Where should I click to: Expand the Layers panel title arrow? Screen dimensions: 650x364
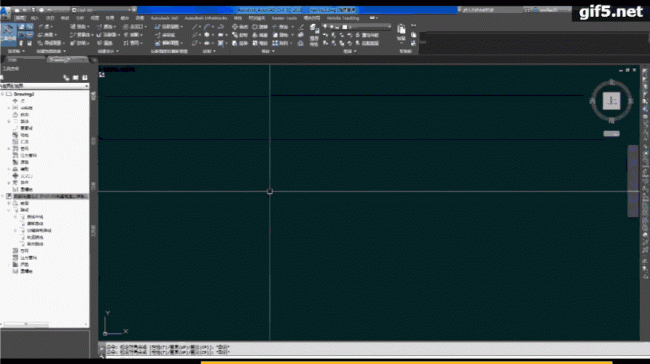point(355,51)
